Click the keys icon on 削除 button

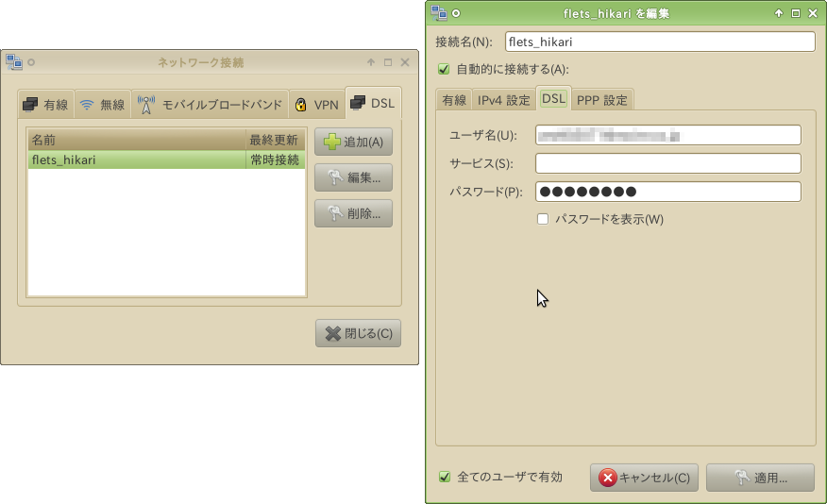(335, 213)
